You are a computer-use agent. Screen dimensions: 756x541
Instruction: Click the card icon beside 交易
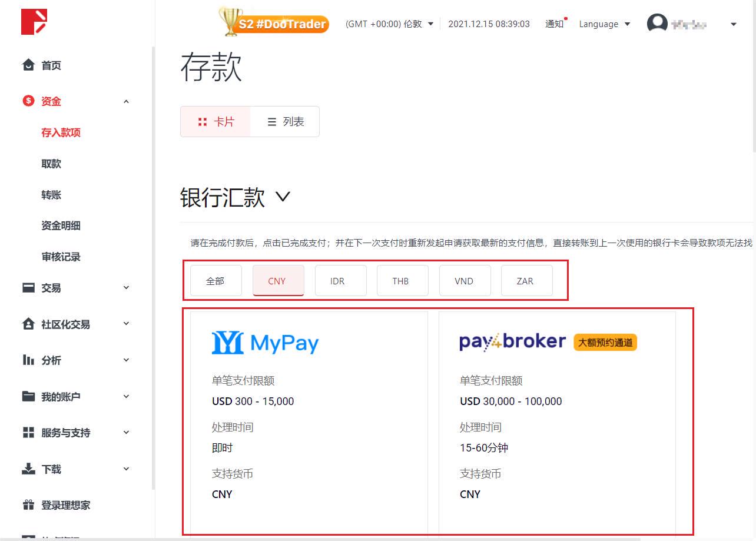click(x=28, y=288)
